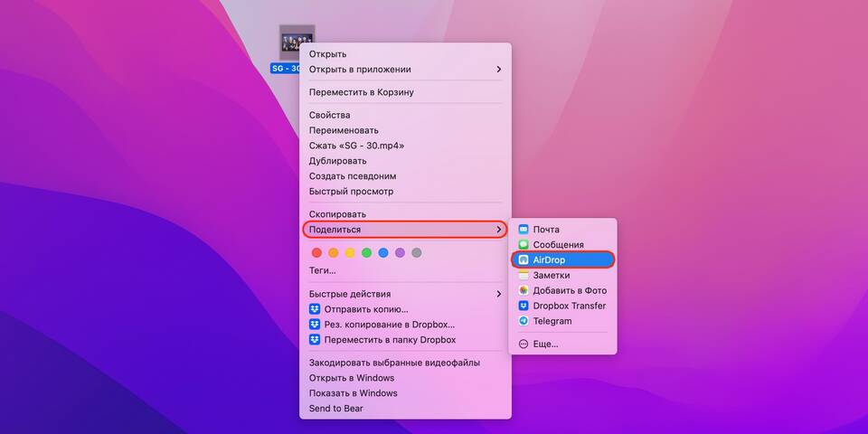Choose Переименовать in the context menu
This screenshot has height=434, width=868.
coord(405,130)
